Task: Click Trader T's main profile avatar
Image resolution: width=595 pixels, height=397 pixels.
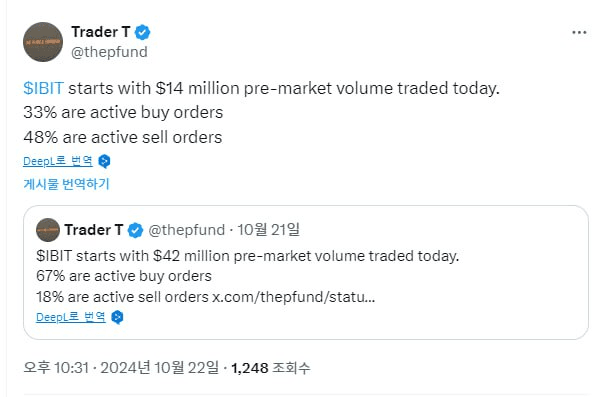Action: coord(43,42)
